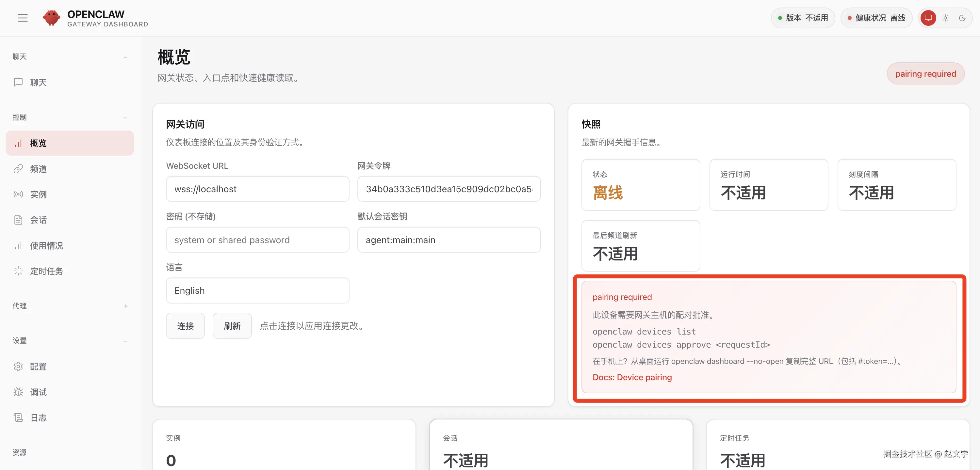Open 定时任务 cron jobs icon item
The height and width of the screenshot is (470, 980).
[x=18, y=271]
